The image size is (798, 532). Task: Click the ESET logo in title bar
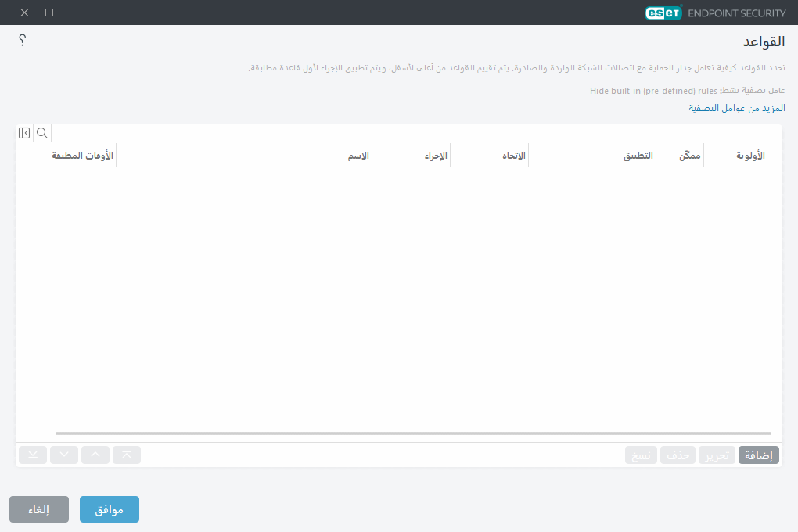(x=663, y=13)
